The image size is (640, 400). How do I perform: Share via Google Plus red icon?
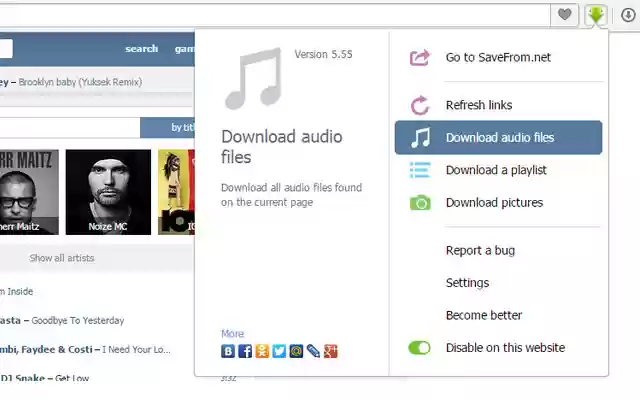point(331,351)
